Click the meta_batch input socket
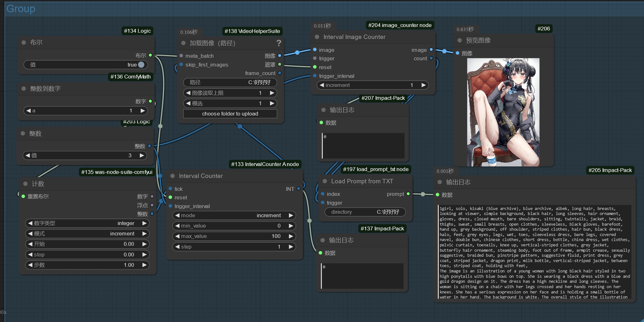Image resolution: width=644 pixels, height=322 pixels. (181, 56)
